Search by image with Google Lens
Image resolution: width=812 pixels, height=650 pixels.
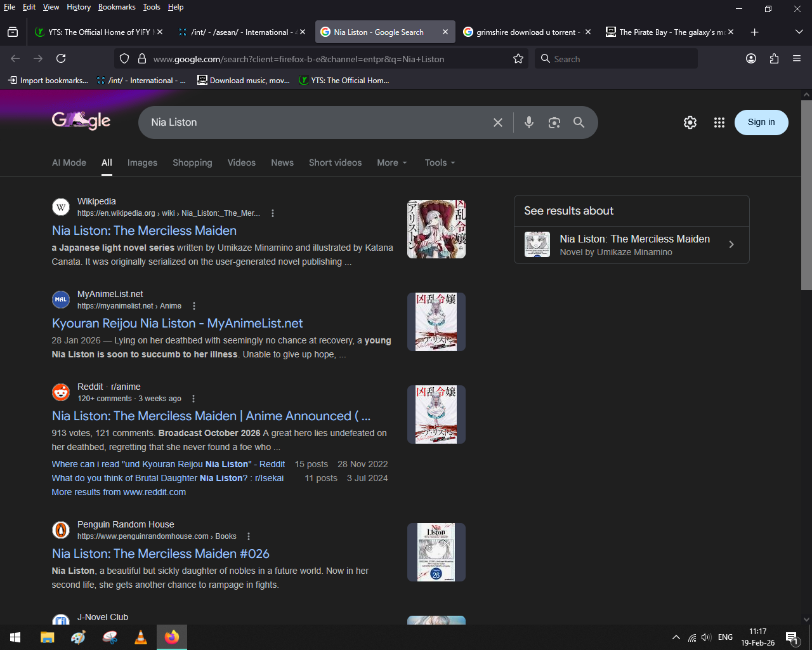click(x=554, y=123)
